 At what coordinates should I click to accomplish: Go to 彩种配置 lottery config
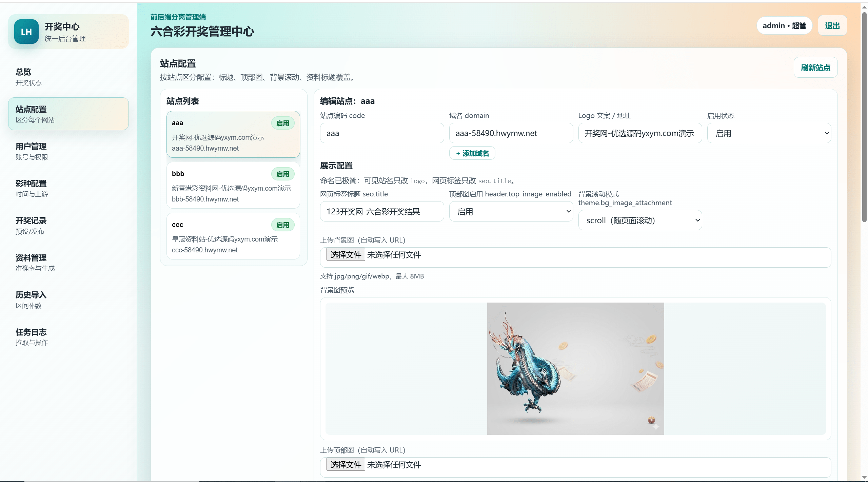click(68, 188)
